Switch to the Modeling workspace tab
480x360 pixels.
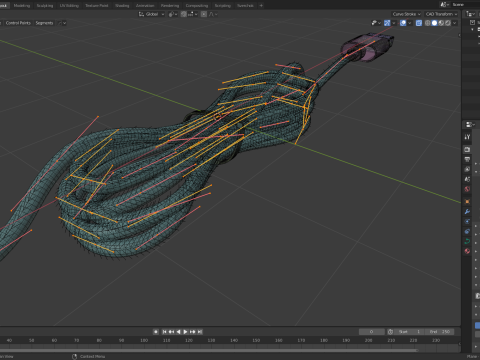point(22,5)
